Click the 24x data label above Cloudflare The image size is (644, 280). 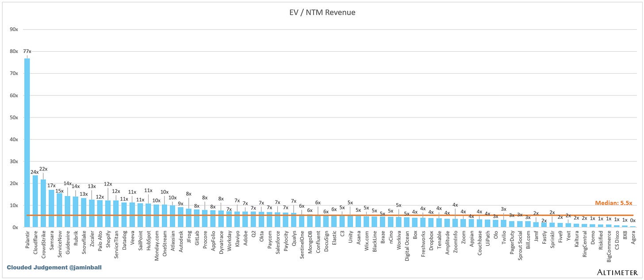[35, 172]
